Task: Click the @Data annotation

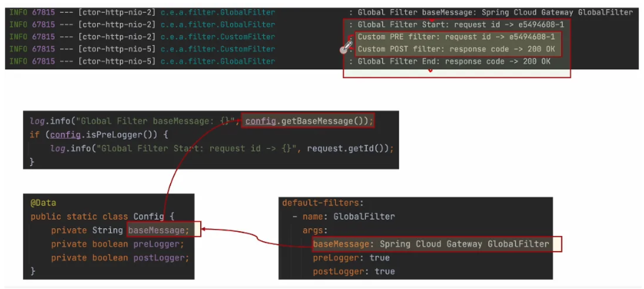Action: pos(43,203)
